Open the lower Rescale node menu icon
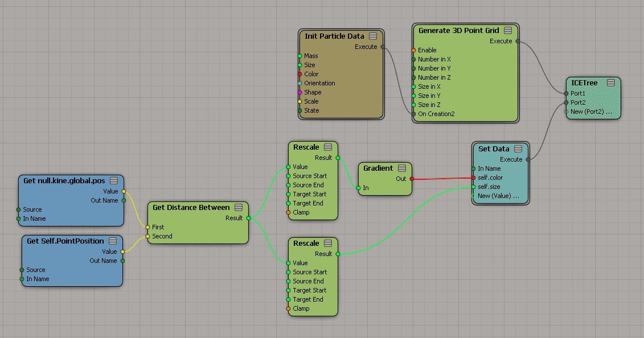644x338 pixels. [328, 243]
